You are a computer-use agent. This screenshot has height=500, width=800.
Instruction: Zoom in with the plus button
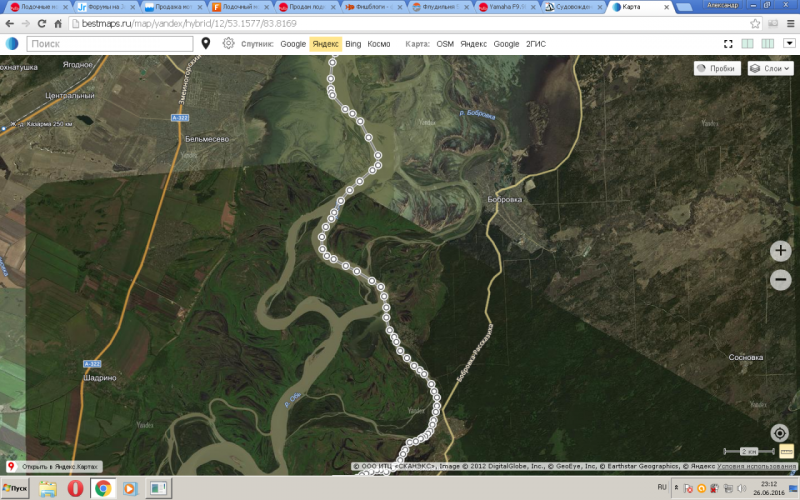781,250
